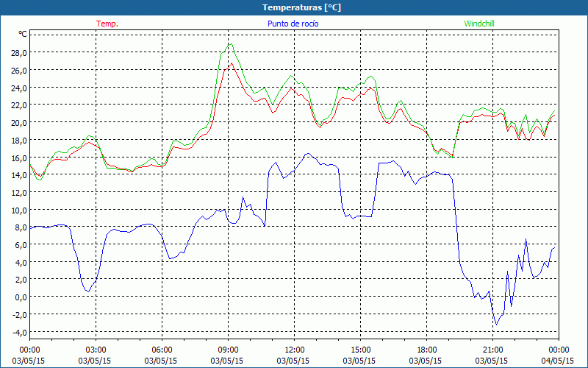The image size is (588, 368).
Task: Click the "-2,0" y-axis value
Action: (x=20, y=315)
